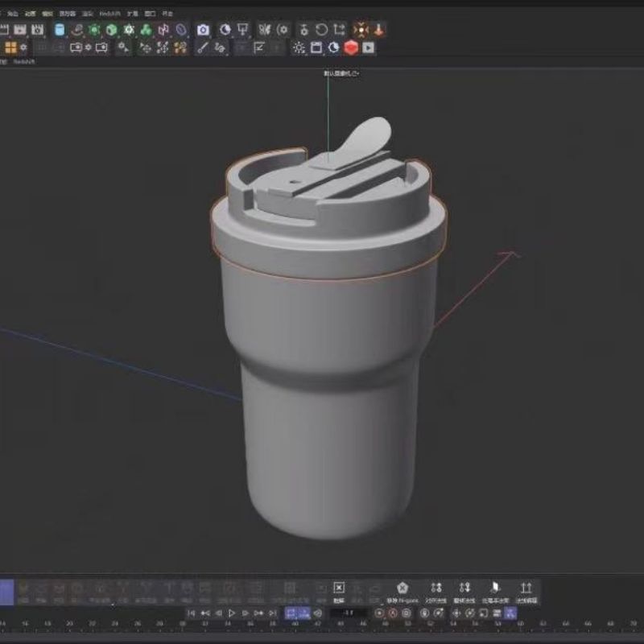Image resolution: width=644 pixels, height=644 pixels.
Task: Select the green cube primitive icon
Action: 111,30
